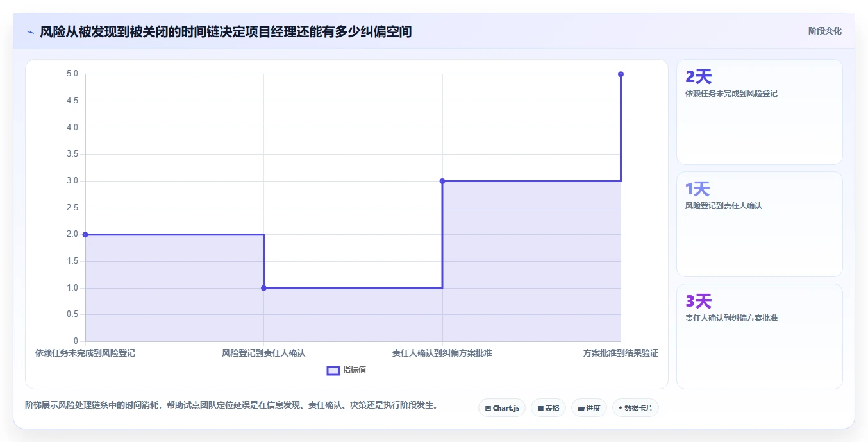
Task: Select the 3天 stat card
Action: click(x=759, y=336)
